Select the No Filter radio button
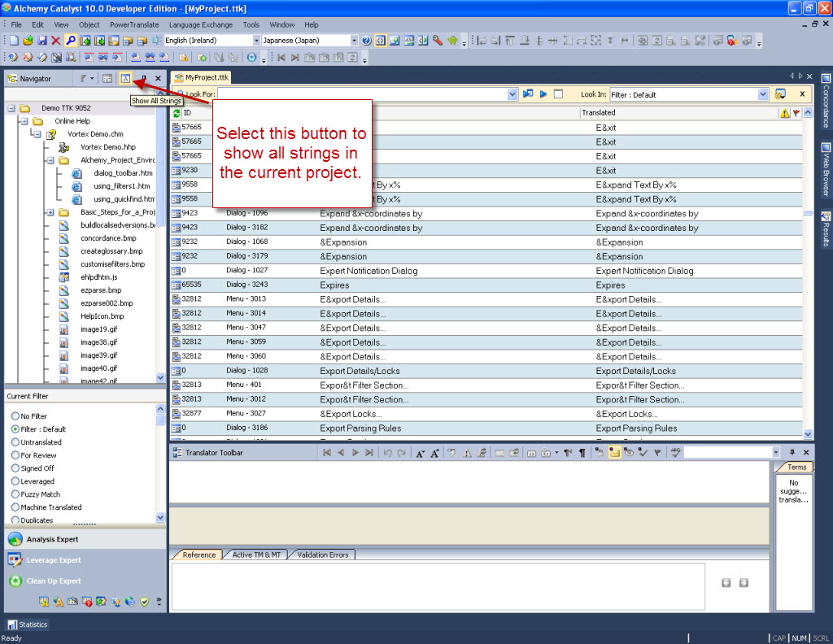This screenshot has height=644, width=833. pos(15,416)
